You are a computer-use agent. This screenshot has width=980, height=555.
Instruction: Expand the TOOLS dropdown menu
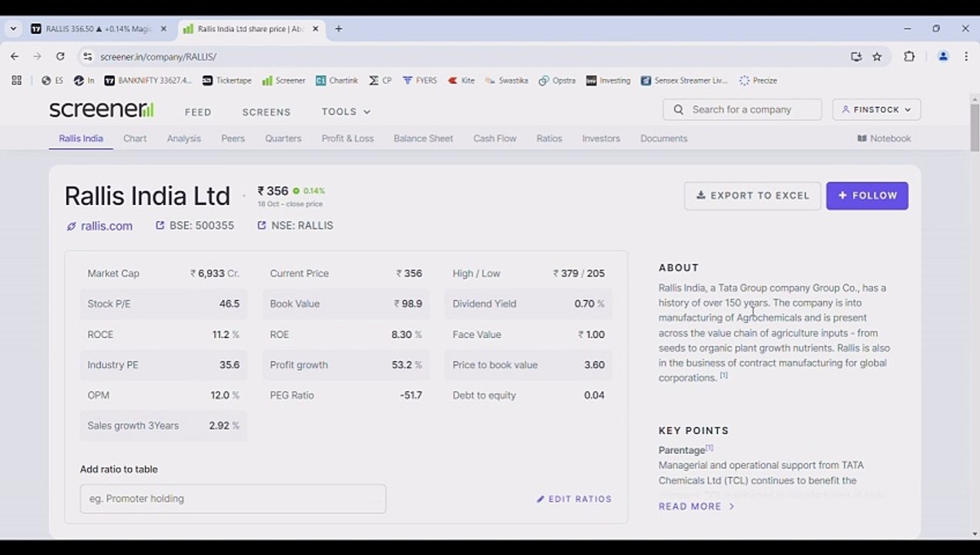[x=346, y=112]
